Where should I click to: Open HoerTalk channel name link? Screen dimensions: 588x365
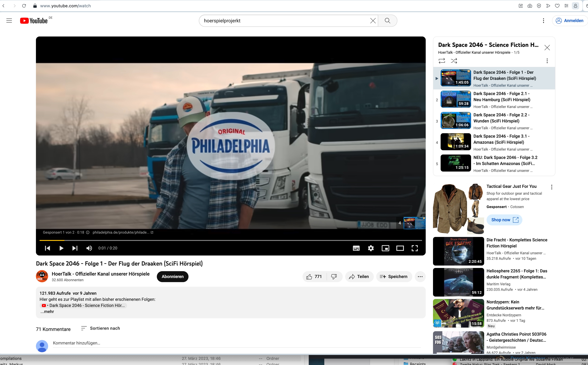100,274
